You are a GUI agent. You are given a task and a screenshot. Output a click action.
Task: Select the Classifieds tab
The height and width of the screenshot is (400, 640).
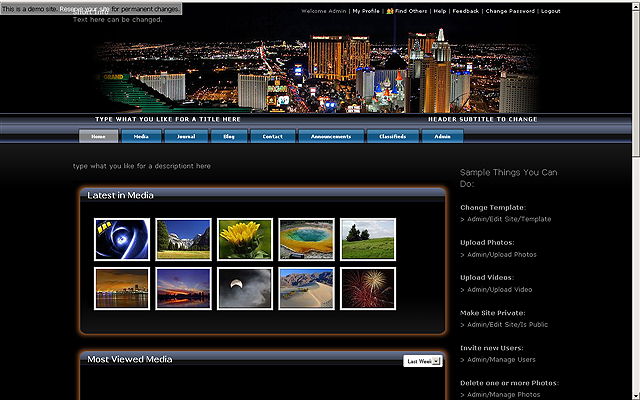[x=392, y=136]
